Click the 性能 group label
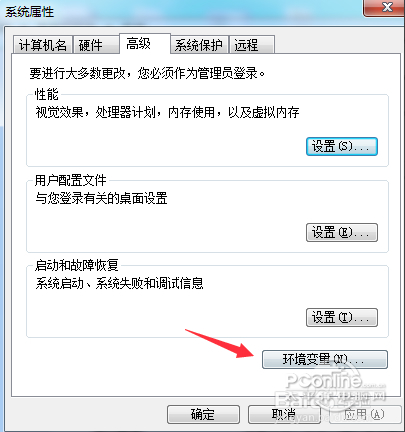This screenshot has width=405, height=432. 47,95
